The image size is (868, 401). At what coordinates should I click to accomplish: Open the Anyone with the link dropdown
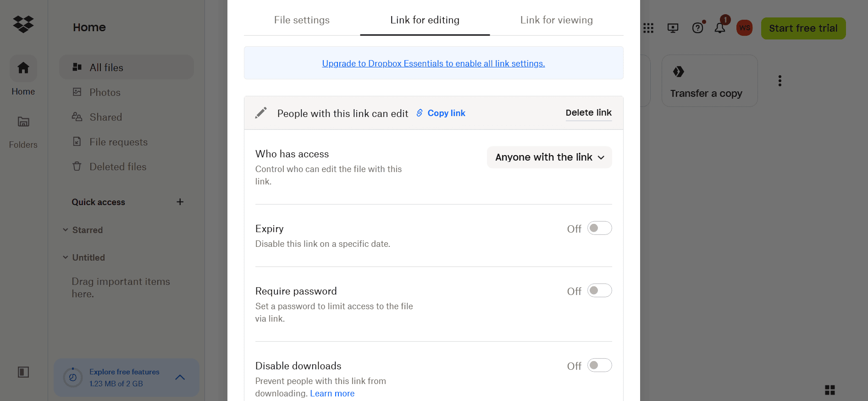coord(549,157)
